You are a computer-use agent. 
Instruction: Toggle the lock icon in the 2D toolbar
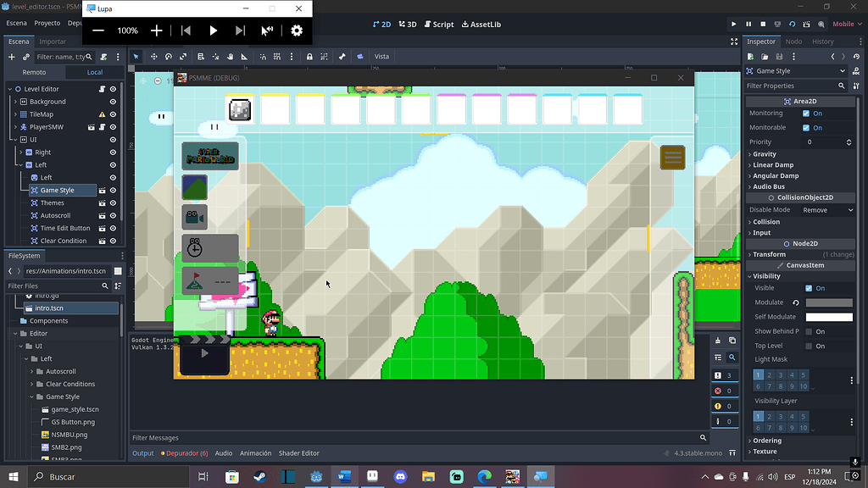pyautogui.click(x=309, y=56)
